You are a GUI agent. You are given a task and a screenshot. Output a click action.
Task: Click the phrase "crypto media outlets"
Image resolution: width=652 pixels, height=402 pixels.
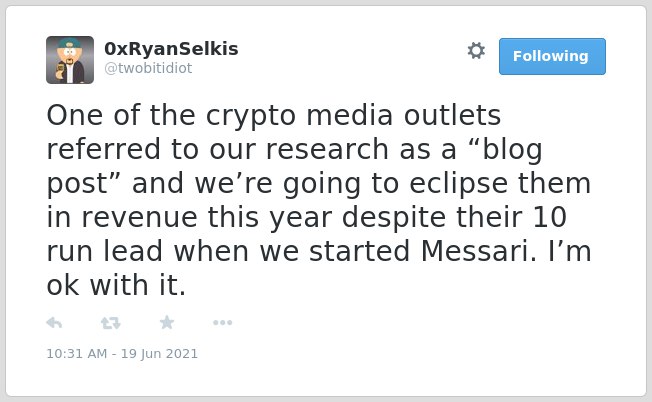(353, 116)
